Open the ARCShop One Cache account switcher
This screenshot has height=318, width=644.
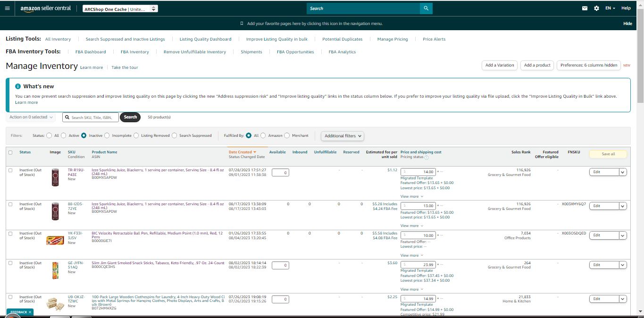click(x=120, y=9)
